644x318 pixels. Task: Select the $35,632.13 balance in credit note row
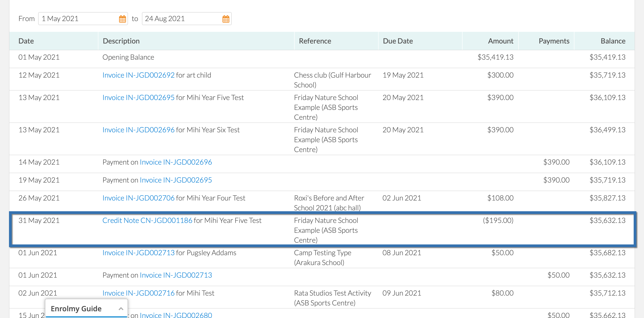click(x=607, y=221)
